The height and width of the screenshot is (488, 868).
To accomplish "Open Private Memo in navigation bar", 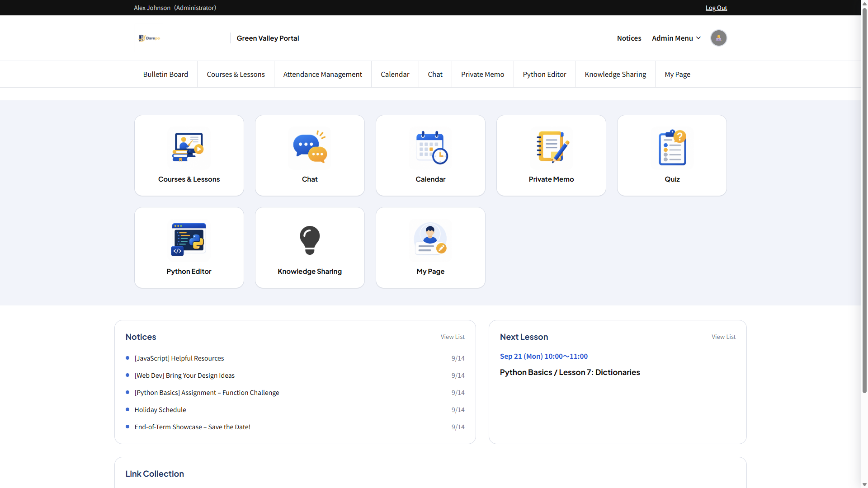I will click(483, 74).
